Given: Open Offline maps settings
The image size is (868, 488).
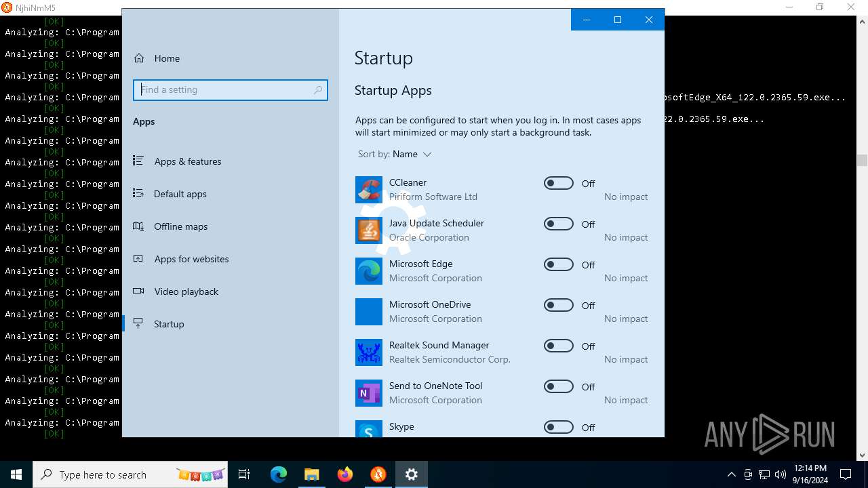Looking at the screenshot, I should click(231, 226).
